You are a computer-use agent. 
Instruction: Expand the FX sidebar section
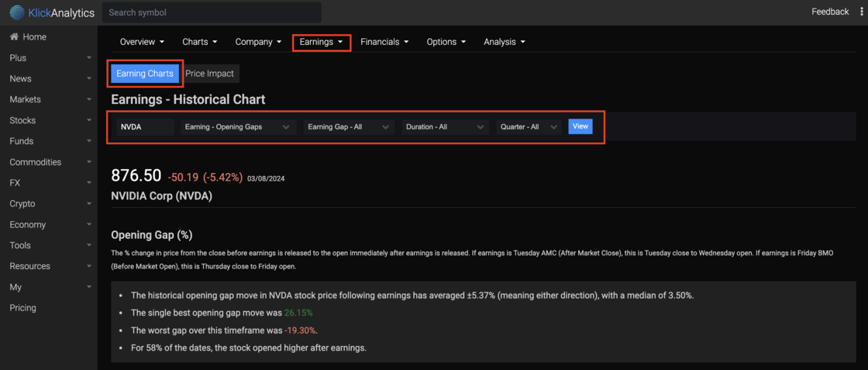[50, 183]
